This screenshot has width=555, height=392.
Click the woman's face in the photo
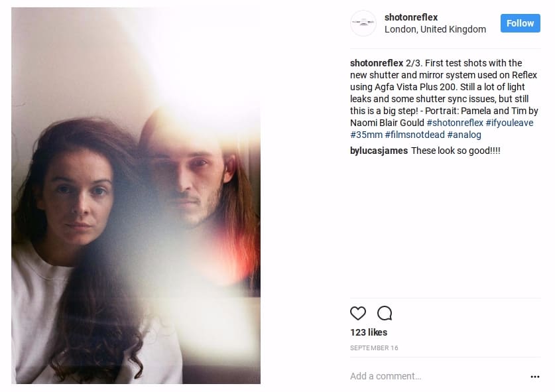[x=77, y=198]
